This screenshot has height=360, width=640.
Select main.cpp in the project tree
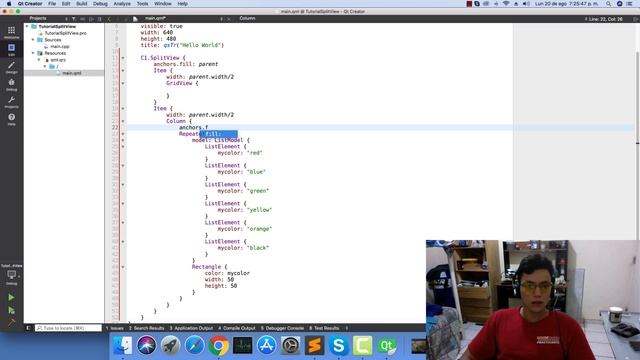click(x=60, y=47)
